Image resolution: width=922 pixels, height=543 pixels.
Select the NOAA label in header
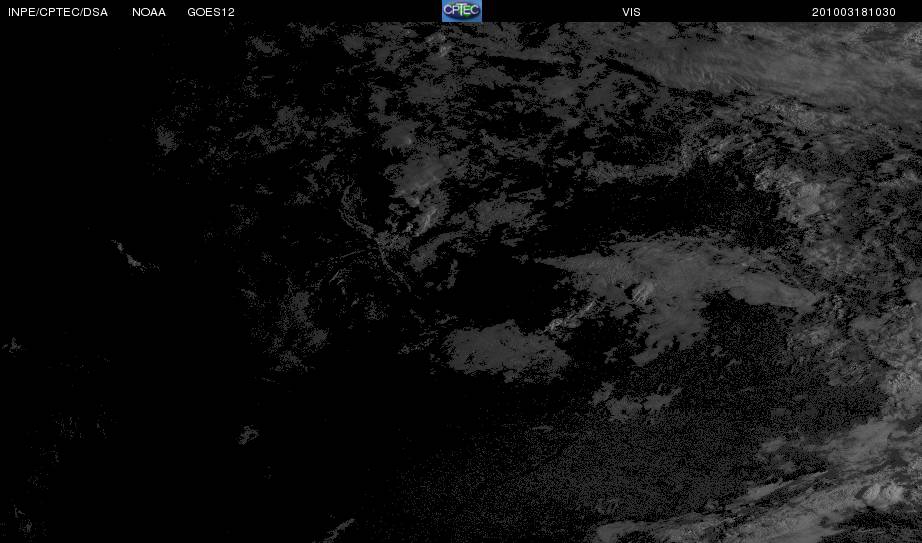[149, 12]
